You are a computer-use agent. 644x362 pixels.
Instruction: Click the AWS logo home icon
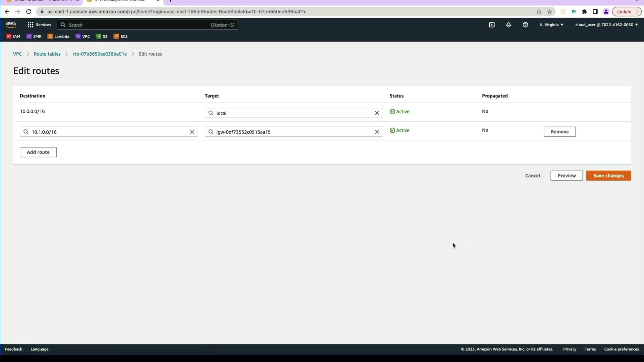pyautogui.click(x=11, y=25)
